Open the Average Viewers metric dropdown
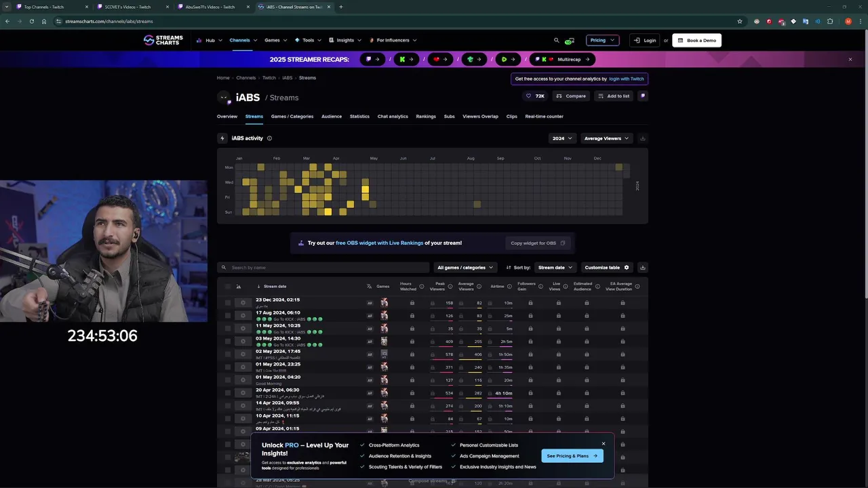 [606, 138]
